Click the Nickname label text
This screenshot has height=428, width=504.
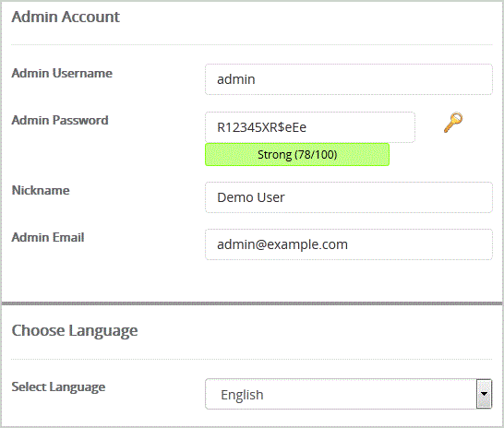tap(41, 190)
